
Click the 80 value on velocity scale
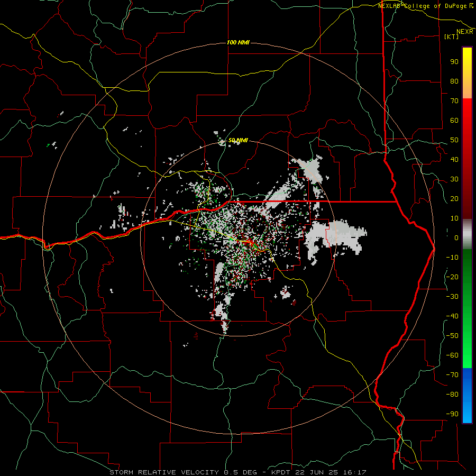454,81
